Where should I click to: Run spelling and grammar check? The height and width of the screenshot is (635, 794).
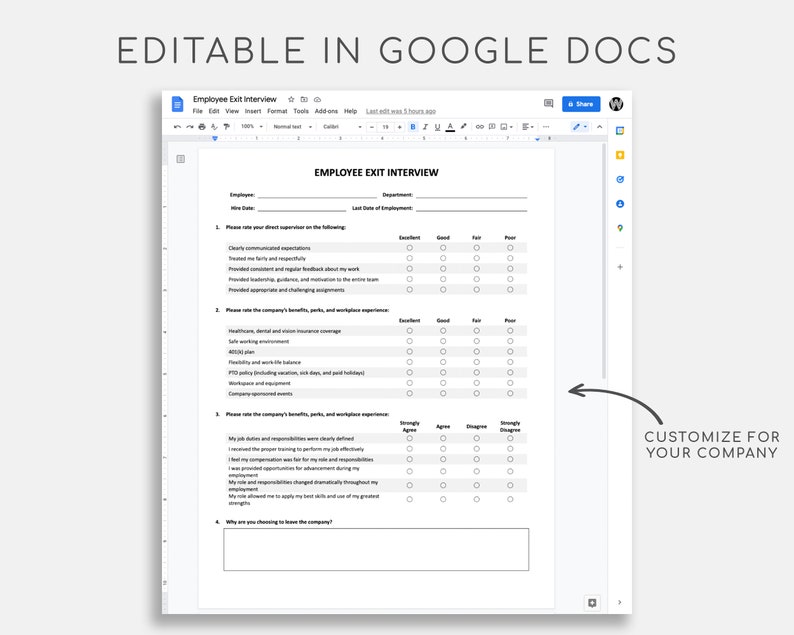(214, 127)
